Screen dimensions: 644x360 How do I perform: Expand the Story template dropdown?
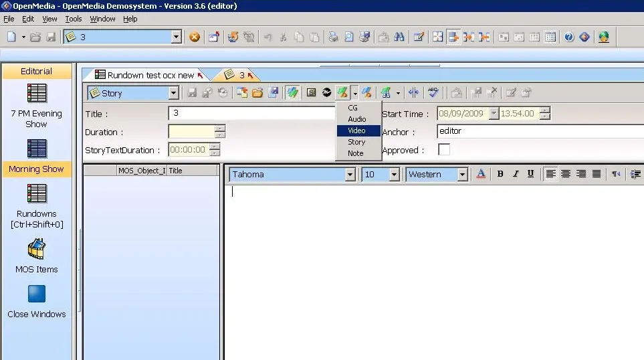pyautogui.click(x=174, y=94)
